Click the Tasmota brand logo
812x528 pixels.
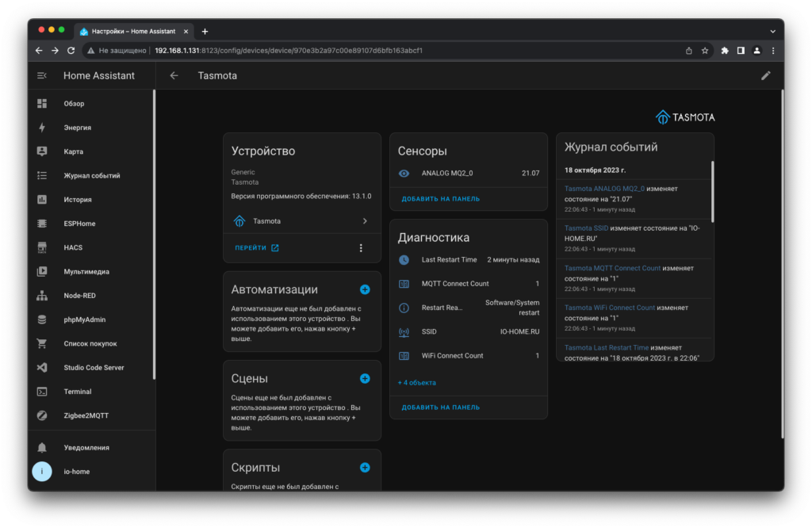(684, 117)
